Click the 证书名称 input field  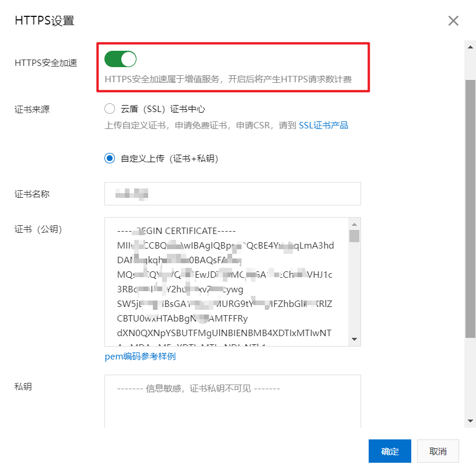[232, 194]
